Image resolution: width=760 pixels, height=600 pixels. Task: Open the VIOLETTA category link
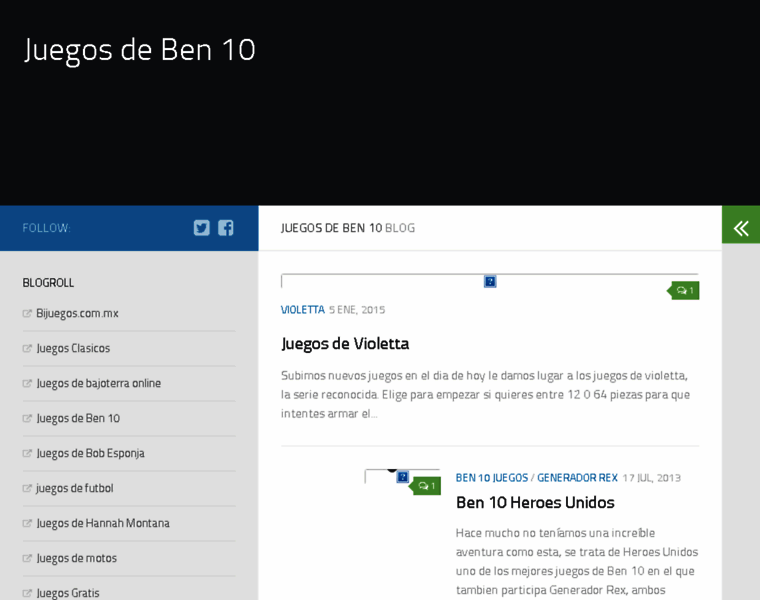[x=302, y=310]
